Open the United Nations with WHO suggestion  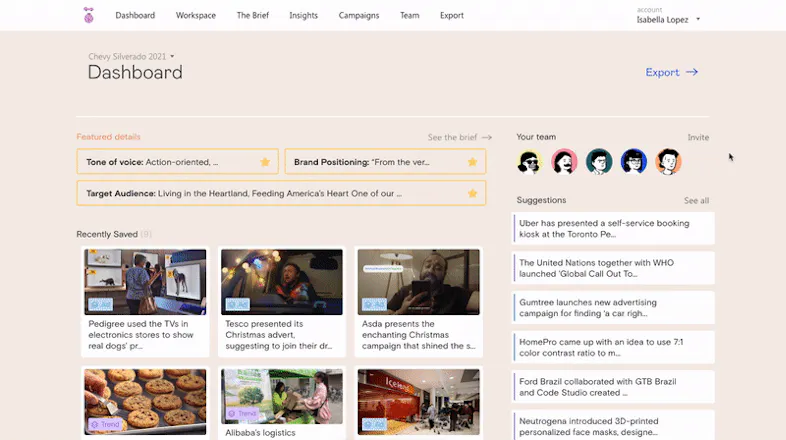(x=613, y=268)
